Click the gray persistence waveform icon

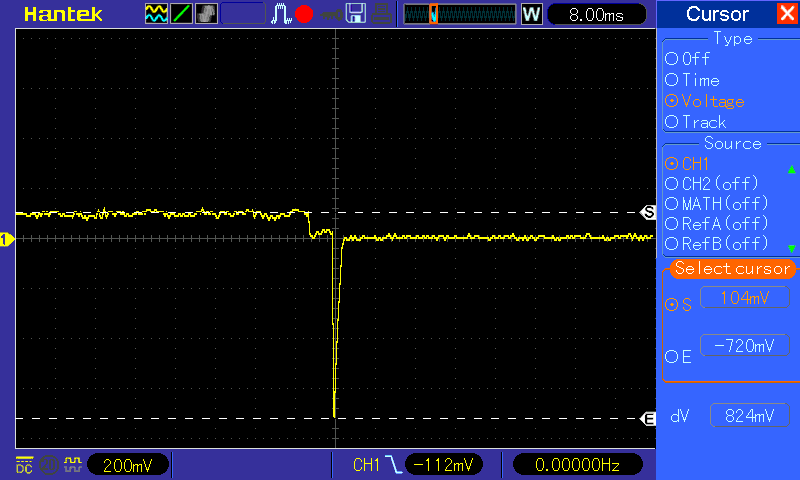(206, 14)
